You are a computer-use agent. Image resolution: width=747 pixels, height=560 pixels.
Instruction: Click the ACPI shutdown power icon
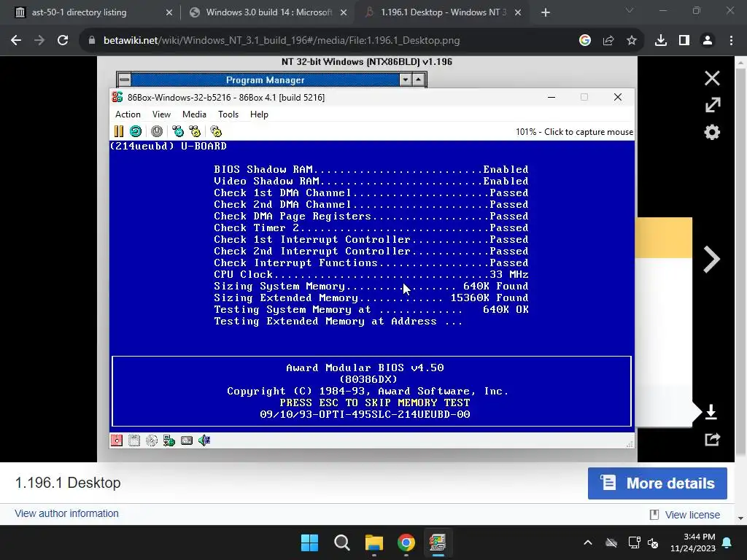coord(157,131)
